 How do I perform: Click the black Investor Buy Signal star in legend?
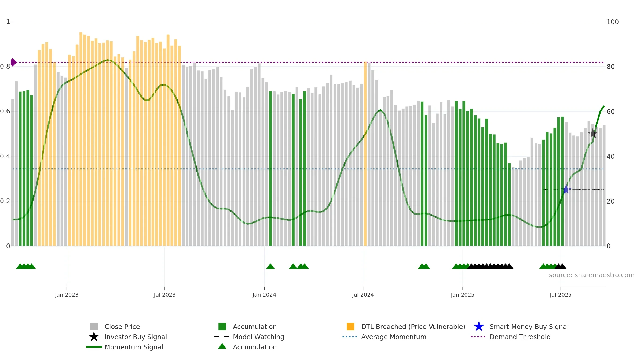click(x=94, y=337)
